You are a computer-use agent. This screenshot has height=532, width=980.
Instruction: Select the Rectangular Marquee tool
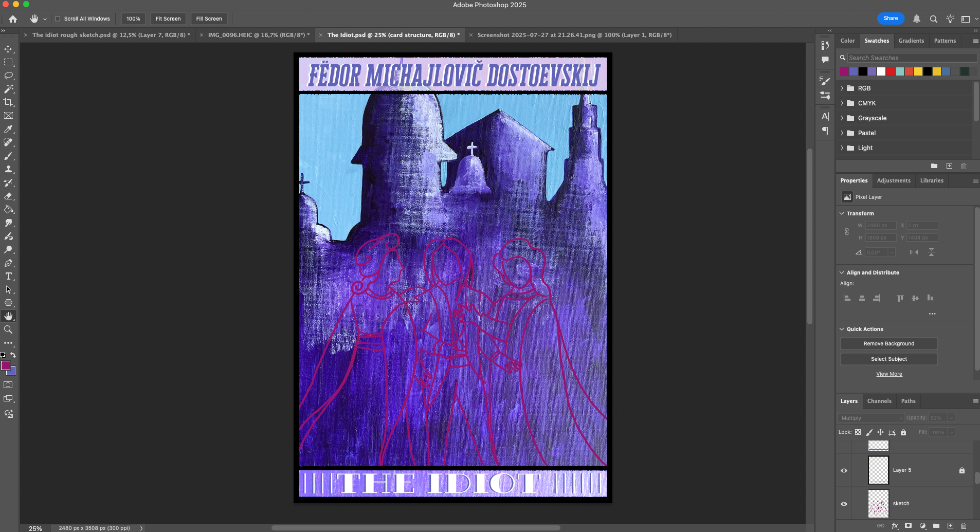point(8,62)
